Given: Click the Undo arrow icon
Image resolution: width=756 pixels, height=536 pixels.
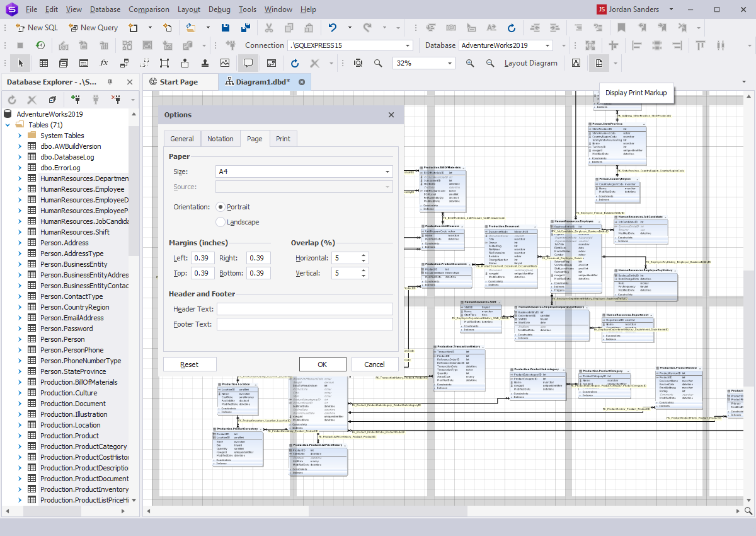Looking at the screenshot, I should click(x=333, y=28).
